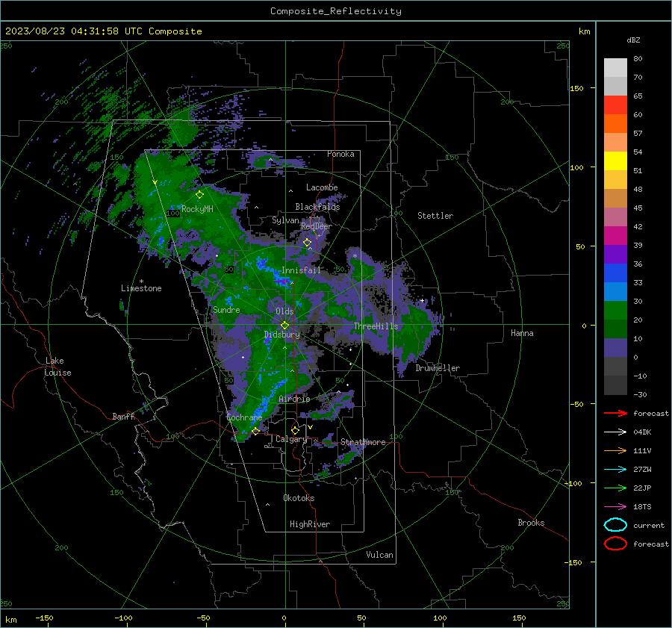The height and width of the screenshot is (628, 672).
Task: Select the red 60 dBZ color swatch
Action: coord(615,105)
